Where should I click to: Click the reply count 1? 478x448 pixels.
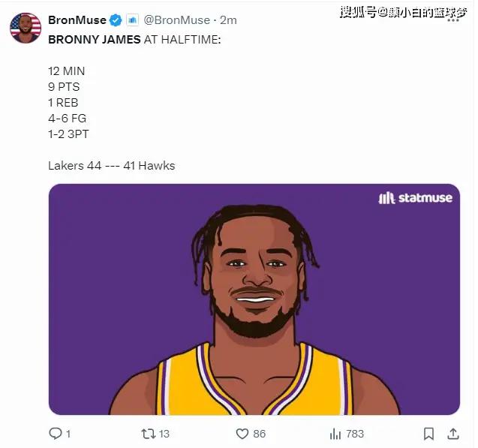[x=68, y=434]
